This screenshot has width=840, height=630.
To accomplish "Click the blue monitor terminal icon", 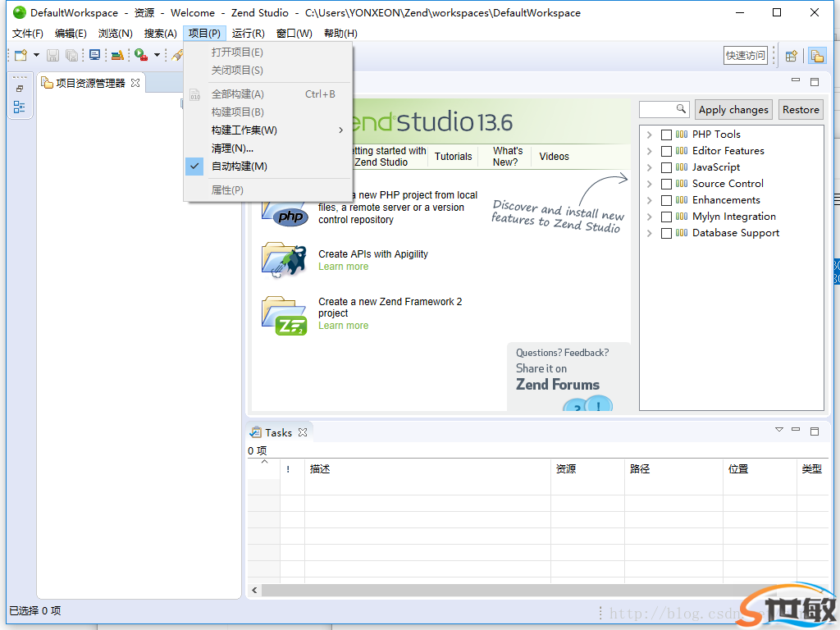I will [95, 55].
